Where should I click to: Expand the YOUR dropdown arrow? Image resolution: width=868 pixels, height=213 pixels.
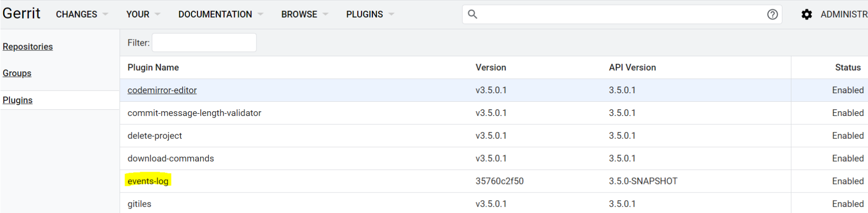(x=157, y=14)
